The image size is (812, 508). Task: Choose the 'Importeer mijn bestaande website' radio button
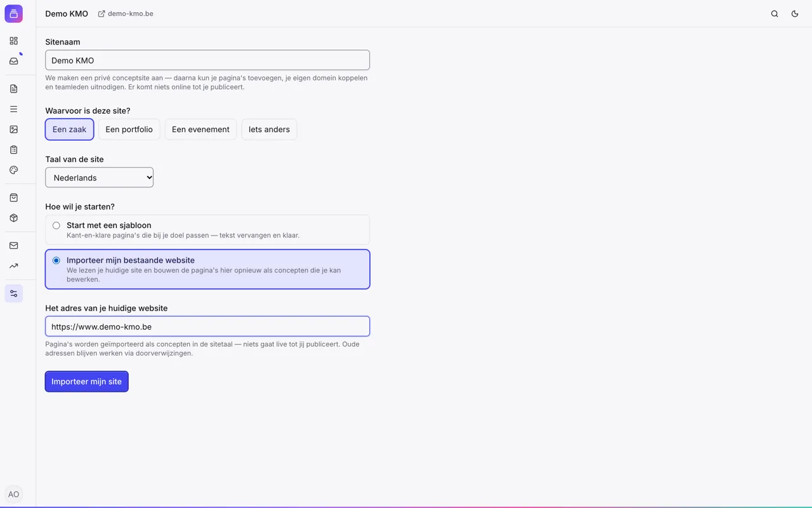click(x=56, y=260)
